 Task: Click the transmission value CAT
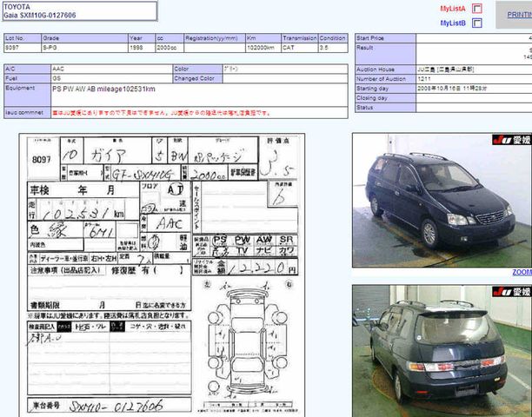[300, 48]
